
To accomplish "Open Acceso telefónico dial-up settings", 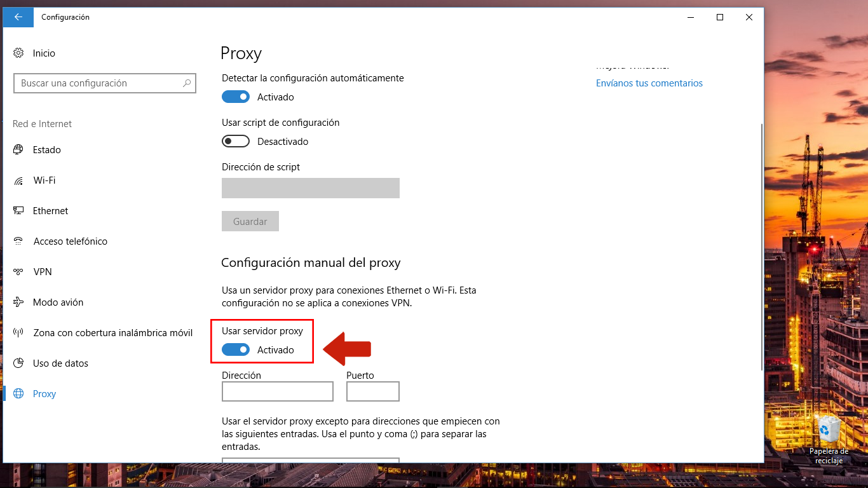I will (x=70, y=241).
